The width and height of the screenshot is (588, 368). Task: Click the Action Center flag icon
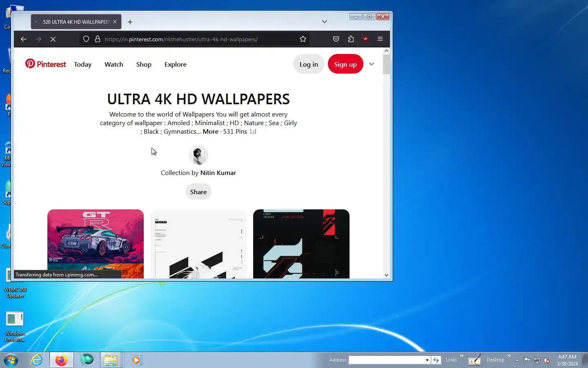527,360
